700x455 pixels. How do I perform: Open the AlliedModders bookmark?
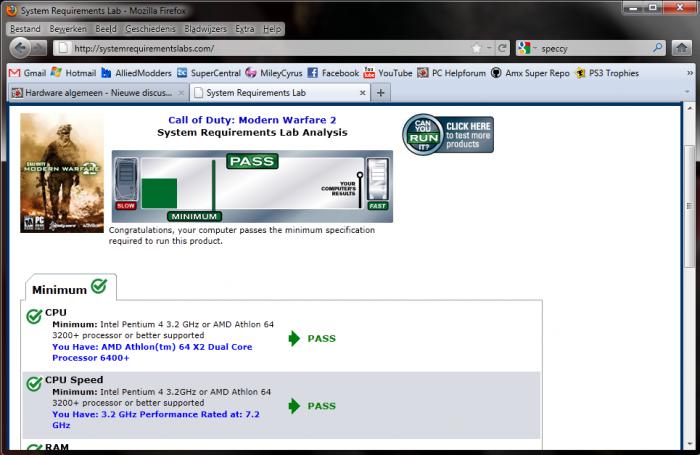coord(137,73)
